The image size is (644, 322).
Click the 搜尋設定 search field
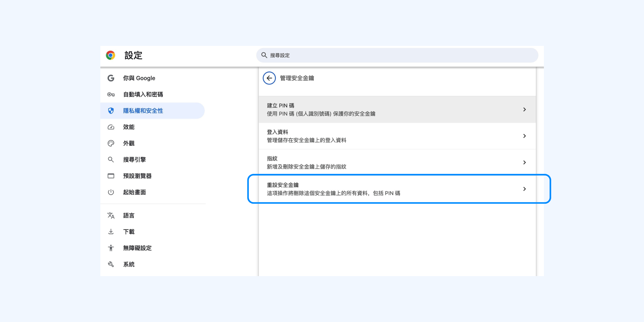397,55
